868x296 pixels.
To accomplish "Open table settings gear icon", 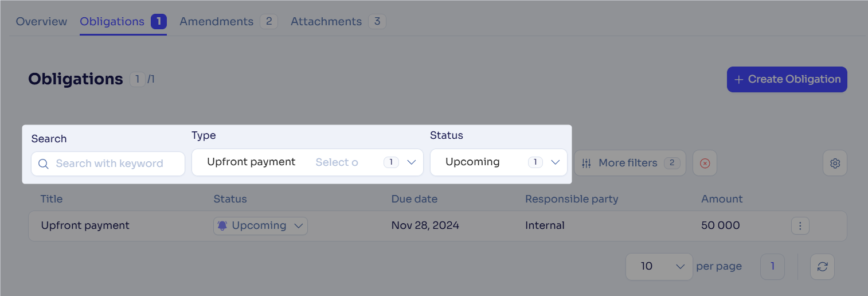I will pos(835,163).
